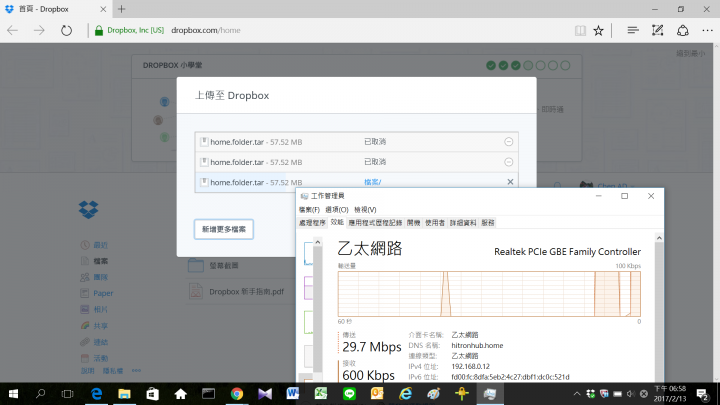
Task: Open 團隊 in Dropbox sidebar
Action: click(101, 277)
